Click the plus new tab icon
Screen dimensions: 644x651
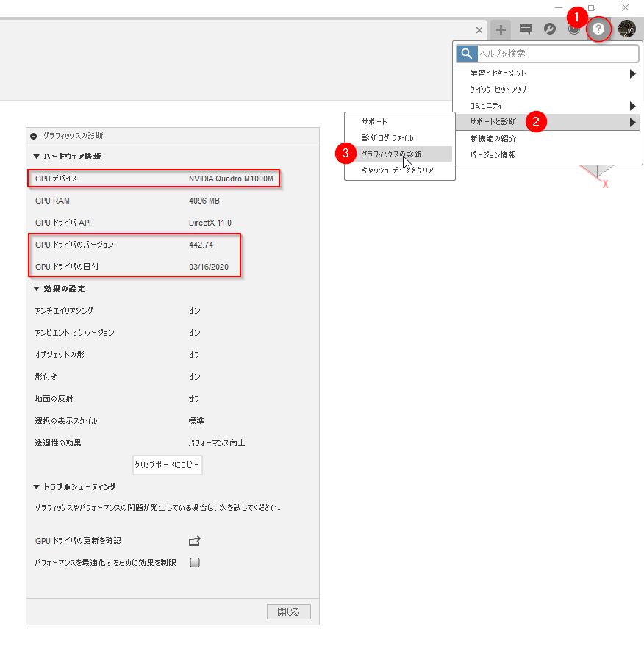click(501, 29)
